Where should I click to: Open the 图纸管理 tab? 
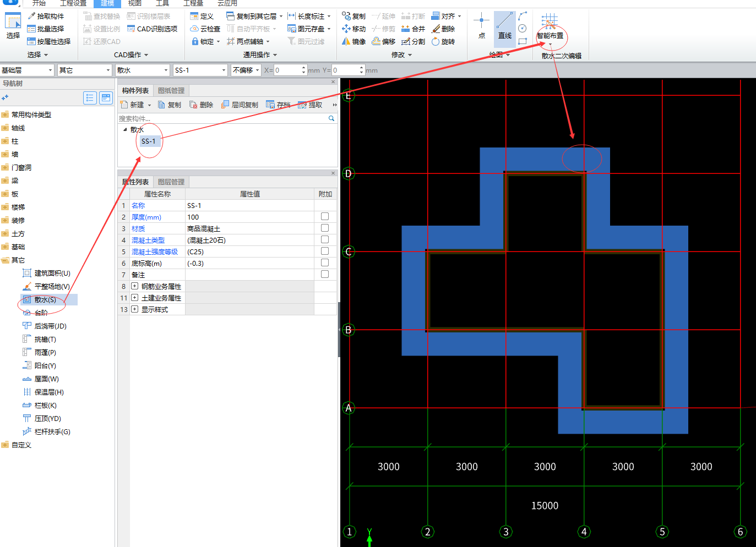[x=171, y=91]
